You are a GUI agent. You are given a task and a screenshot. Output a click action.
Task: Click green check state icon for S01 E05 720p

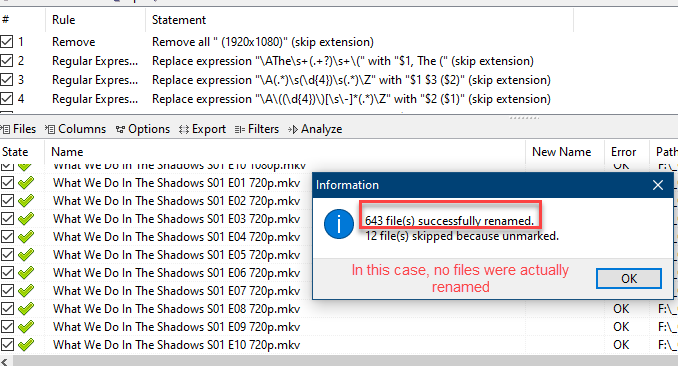click(x=26, y=255)
